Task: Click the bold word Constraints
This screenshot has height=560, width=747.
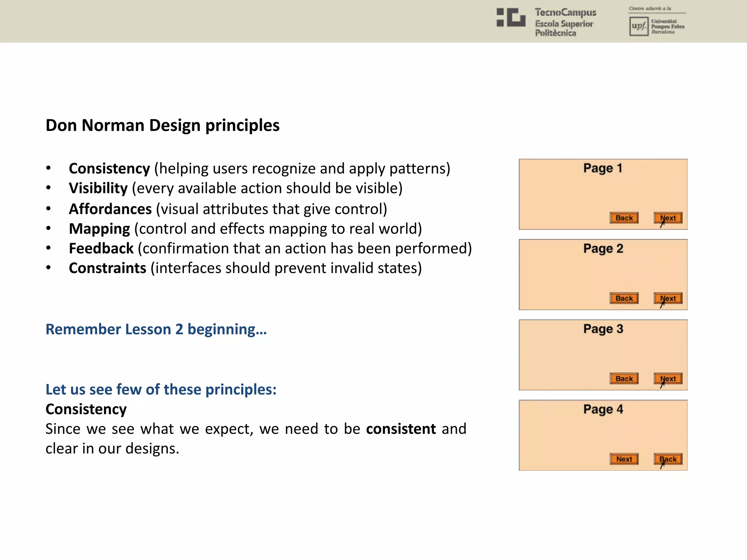Action: pos(108,268)
